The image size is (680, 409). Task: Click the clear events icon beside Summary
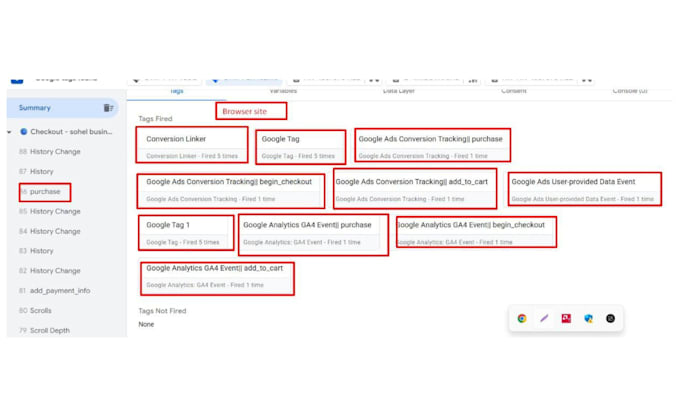tap(108, 108)
